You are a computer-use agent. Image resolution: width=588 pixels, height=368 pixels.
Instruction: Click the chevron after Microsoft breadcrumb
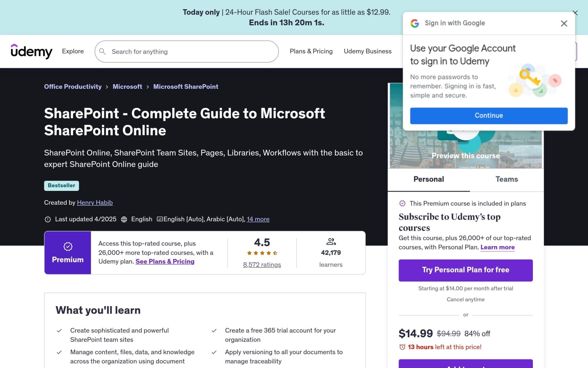148,87
